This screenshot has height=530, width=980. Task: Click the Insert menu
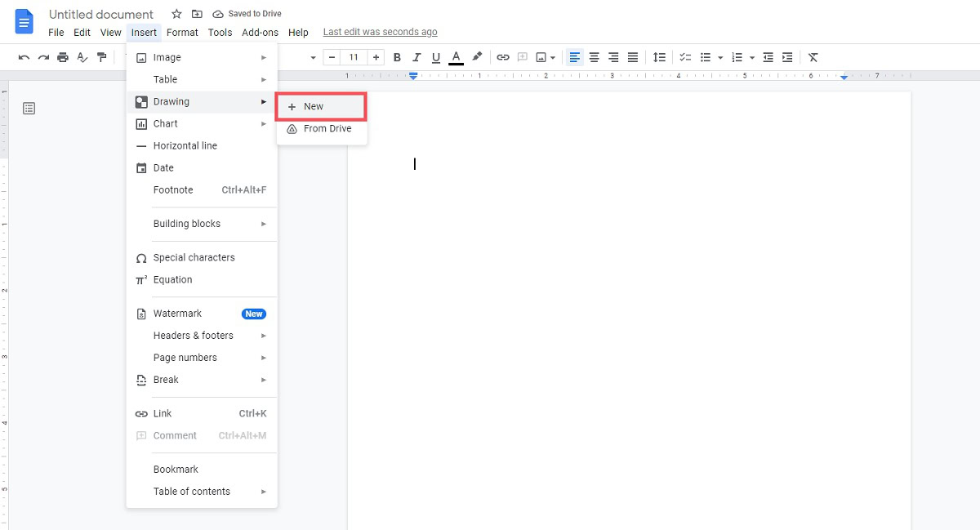tap(144, 33)
